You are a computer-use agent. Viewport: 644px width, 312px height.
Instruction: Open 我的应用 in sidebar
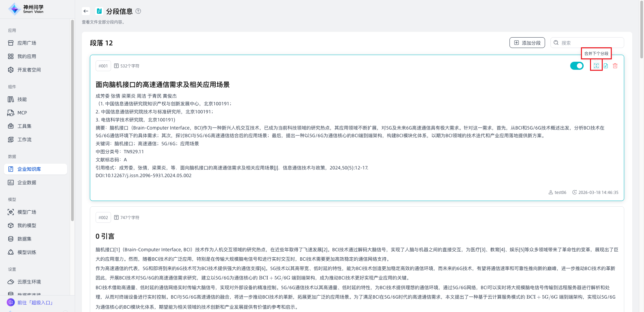(27, 56)
